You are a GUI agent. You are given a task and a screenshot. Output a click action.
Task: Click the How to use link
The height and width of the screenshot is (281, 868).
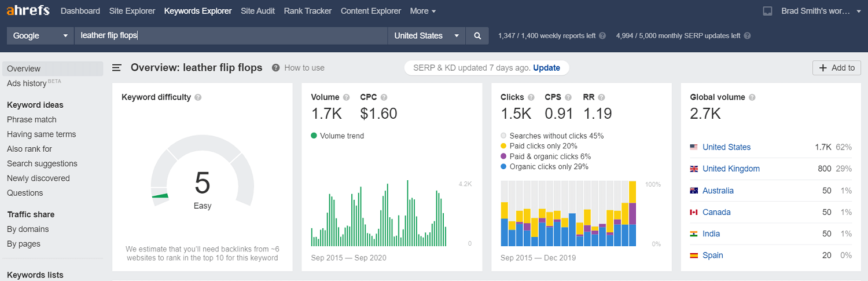[x=304, y=68]
